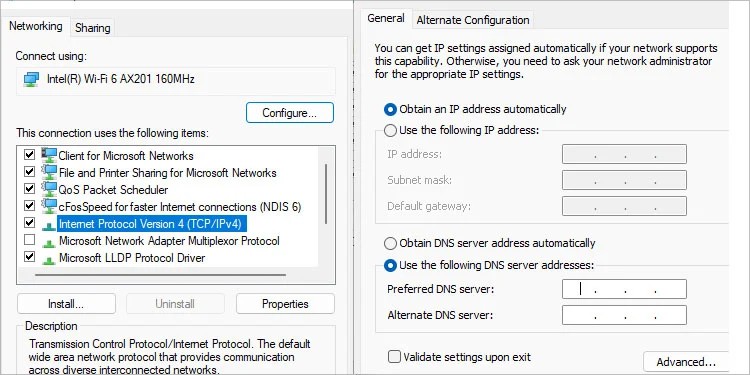Click the Client for Microsoft Networks icon

tap(49, 155)
